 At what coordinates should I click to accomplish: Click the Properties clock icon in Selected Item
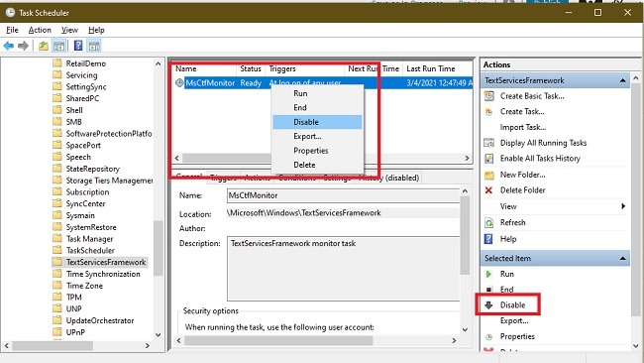click(488, 336)
